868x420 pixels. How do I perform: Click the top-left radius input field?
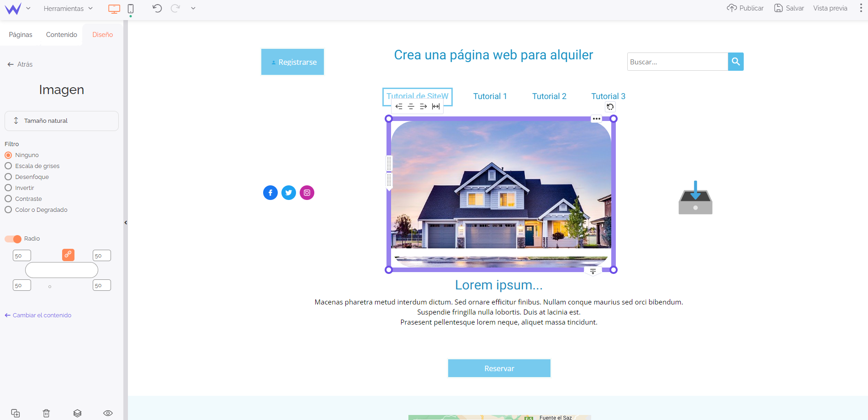click(x=22, y=256)
